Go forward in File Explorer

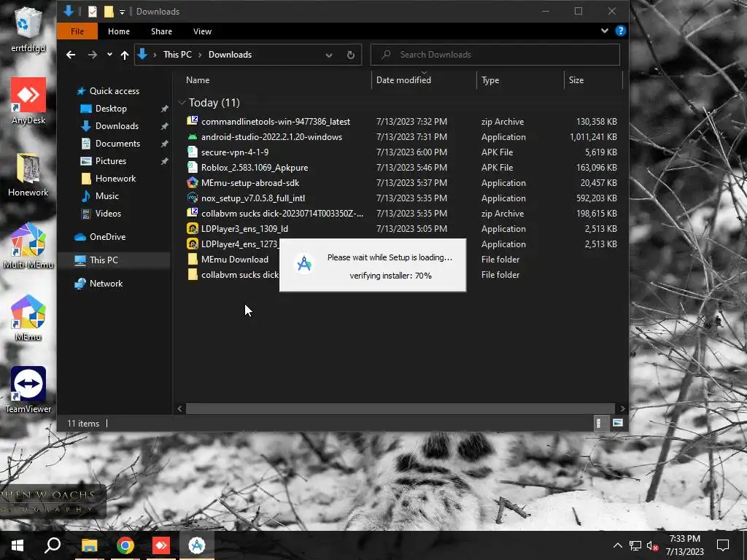93,55
